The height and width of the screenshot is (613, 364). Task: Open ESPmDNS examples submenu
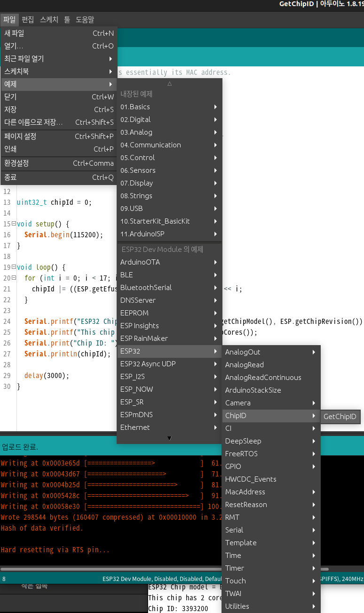pos(169,415)
